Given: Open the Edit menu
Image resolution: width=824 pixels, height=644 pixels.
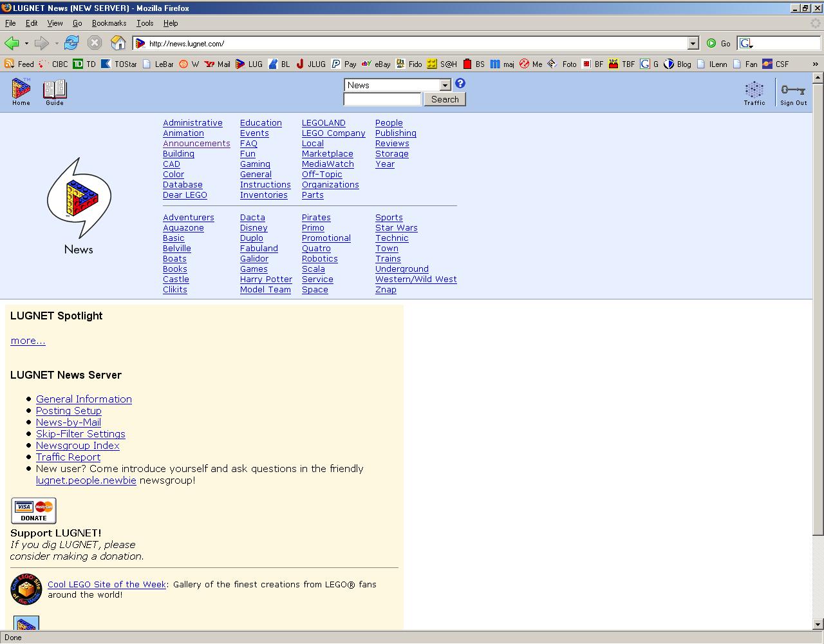Looking at the screenshot, I should pyautogui.click(x=32, y=23).
